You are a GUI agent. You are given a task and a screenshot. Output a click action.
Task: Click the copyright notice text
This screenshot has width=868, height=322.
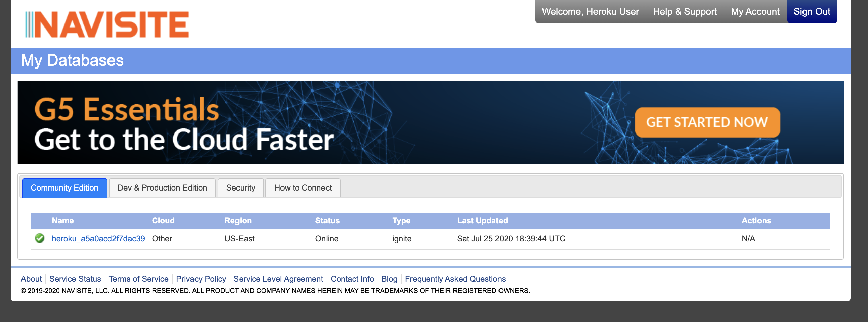(275, 291)
